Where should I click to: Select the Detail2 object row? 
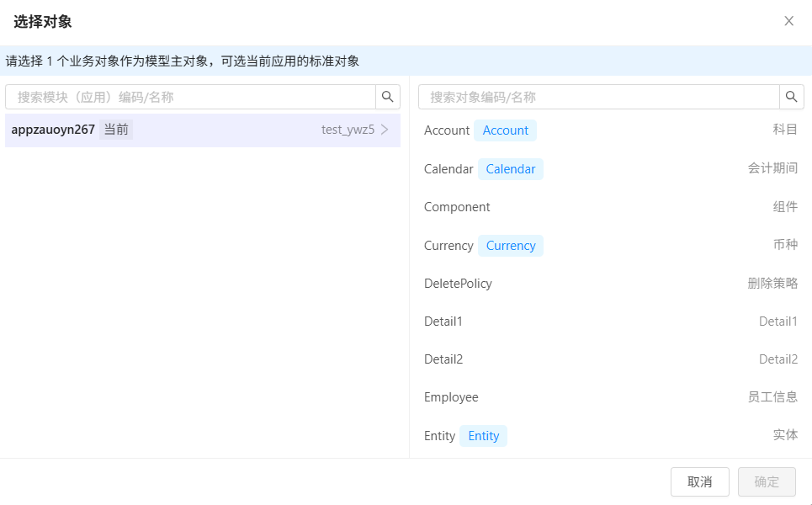610,359
